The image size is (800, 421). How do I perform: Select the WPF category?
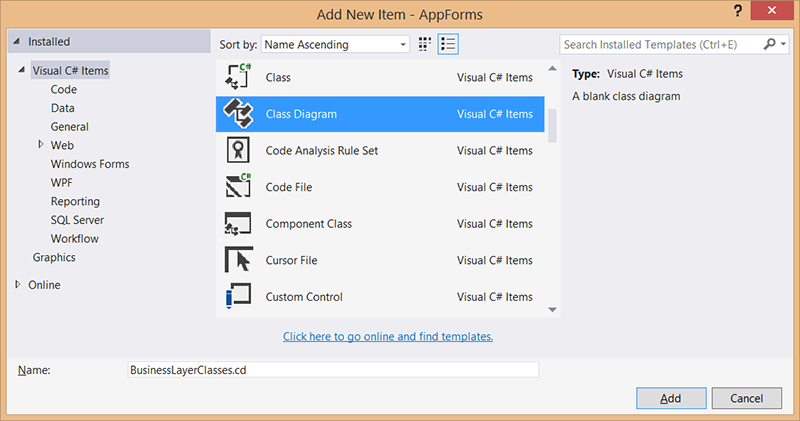[x=61, y=183]
